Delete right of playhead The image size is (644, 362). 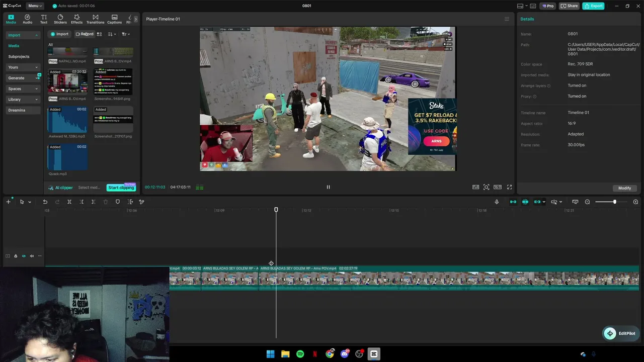point(93,202)
